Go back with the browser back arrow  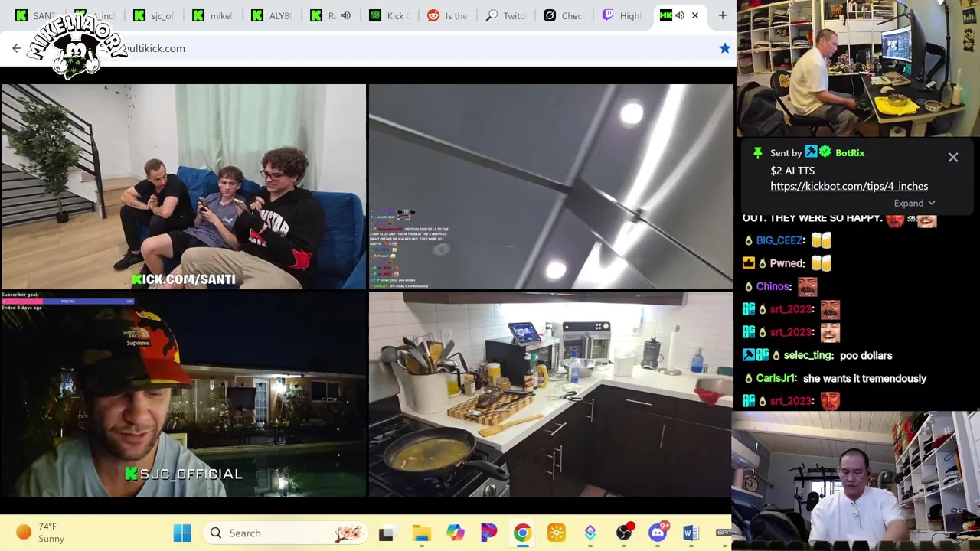tap(17, 48)
